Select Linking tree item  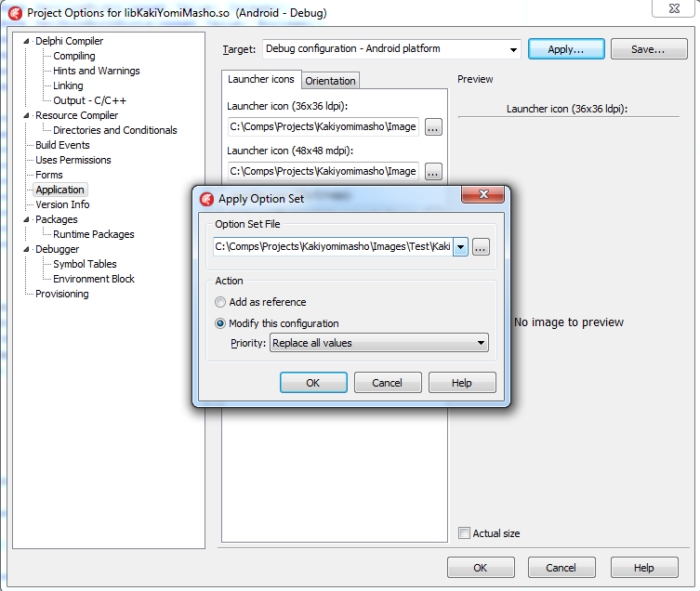pos(68,85)
